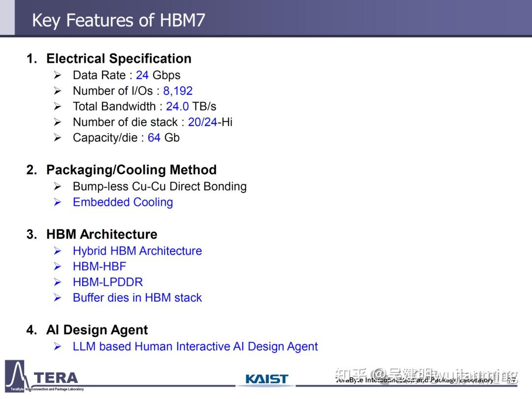Click the slide number 27
This screenshot has width=532, height=399.
pos(511,380)
